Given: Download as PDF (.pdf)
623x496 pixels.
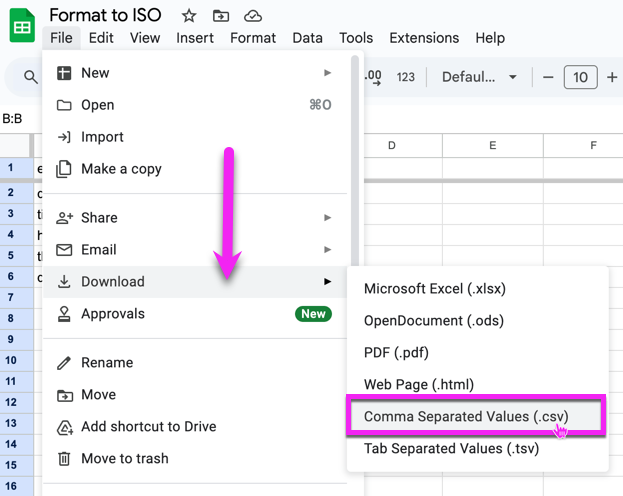Looking at the screenshot, I should pyautogui.click(x=478, y=353).
